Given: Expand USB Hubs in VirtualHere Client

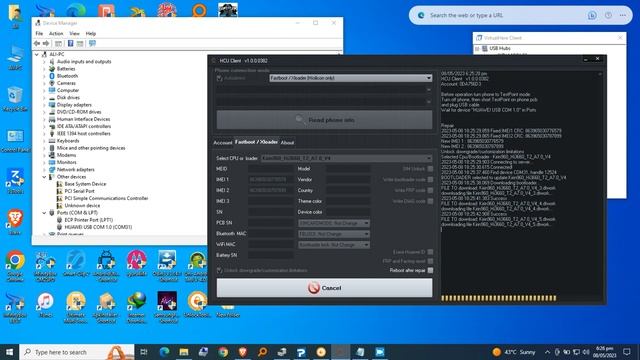Looking at the screenshot, I should point(477,49).
